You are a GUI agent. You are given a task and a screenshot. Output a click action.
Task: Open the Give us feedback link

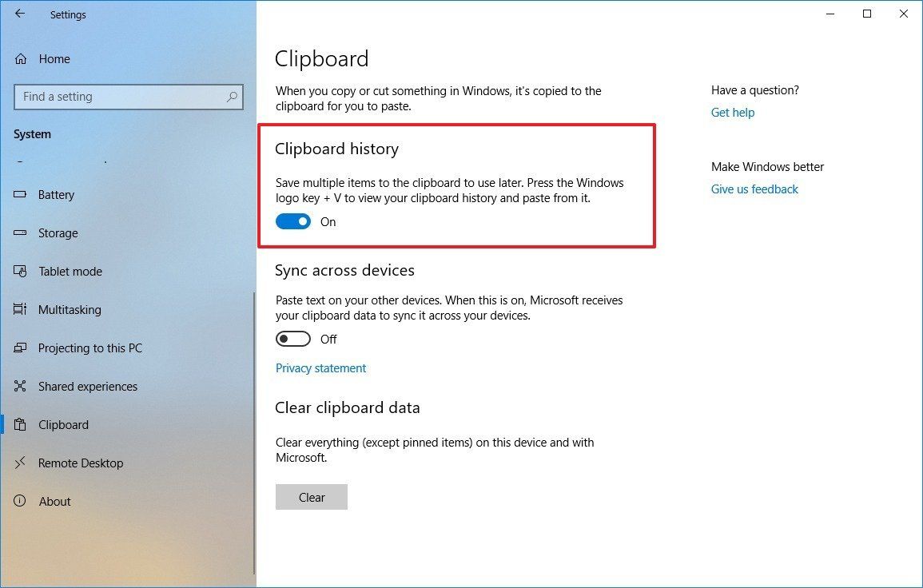(x=754, y=189)
